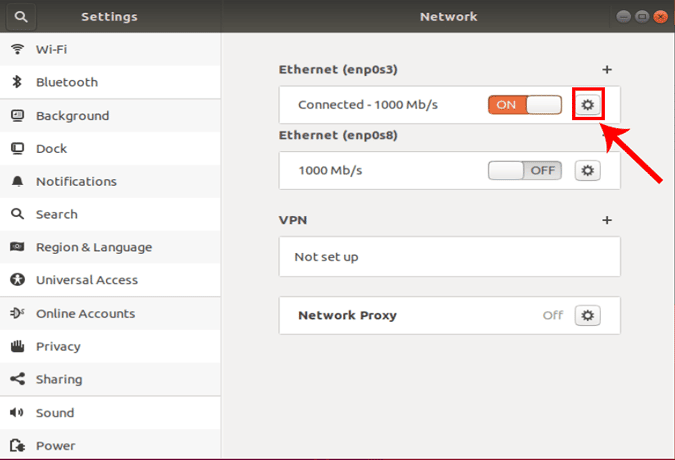
Task: Open Online Accounts settings
Action: [85, 313]
